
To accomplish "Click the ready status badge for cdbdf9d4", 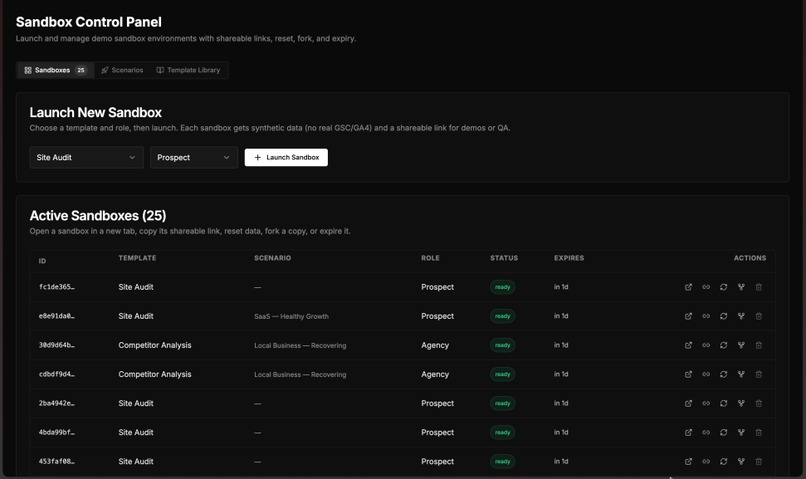I will (x=502, y=374).
